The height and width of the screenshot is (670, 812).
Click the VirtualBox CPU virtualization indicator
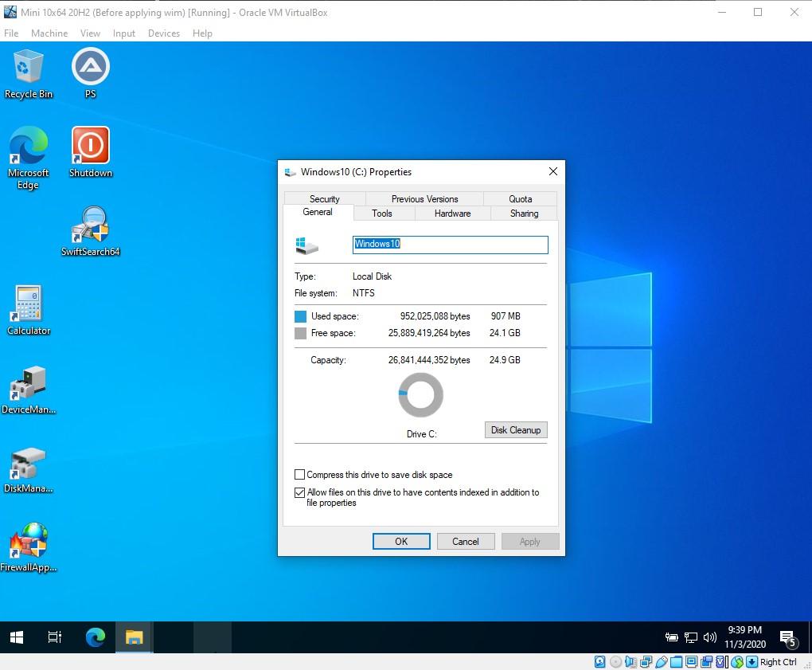722,662
